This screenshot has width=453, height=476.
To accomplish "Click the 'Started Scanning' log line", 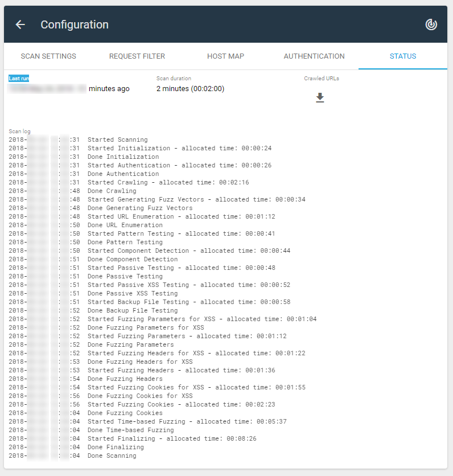I will pos(117,139).
